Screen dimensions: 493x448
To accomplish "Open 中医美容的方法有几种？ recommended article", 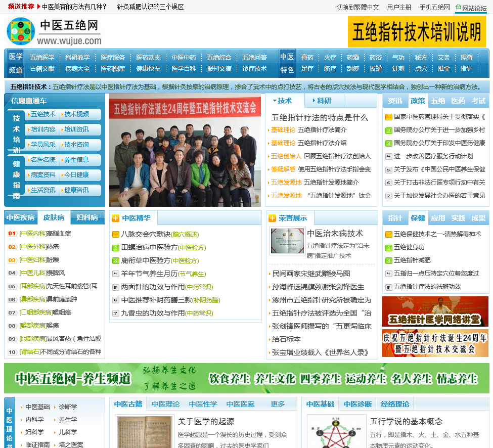I will point(74,7).
